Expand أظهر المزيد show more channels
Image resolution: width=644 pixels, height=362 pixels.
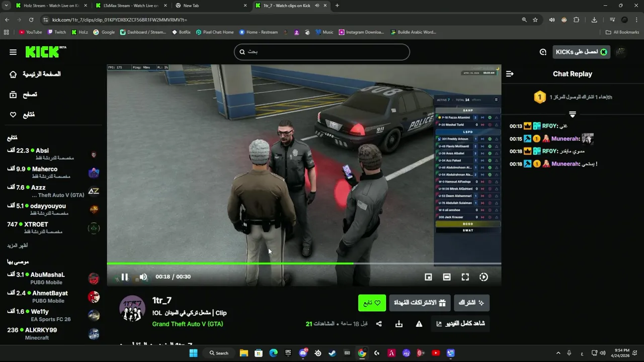click(x=18, y=245)
